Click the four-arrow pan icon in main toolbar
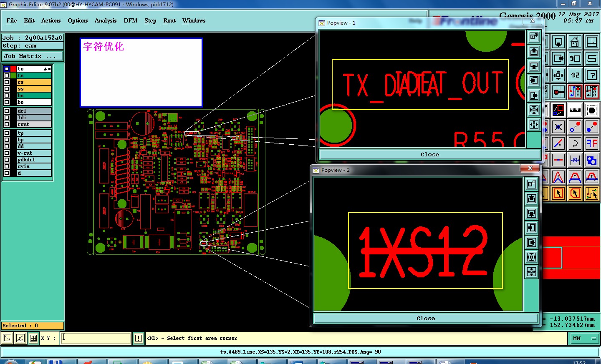 pos(558,75)
